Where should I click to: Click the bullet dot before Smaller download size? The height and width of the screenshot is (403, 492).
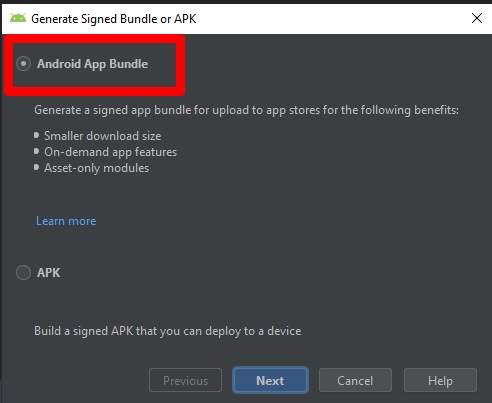coord(36,135)
